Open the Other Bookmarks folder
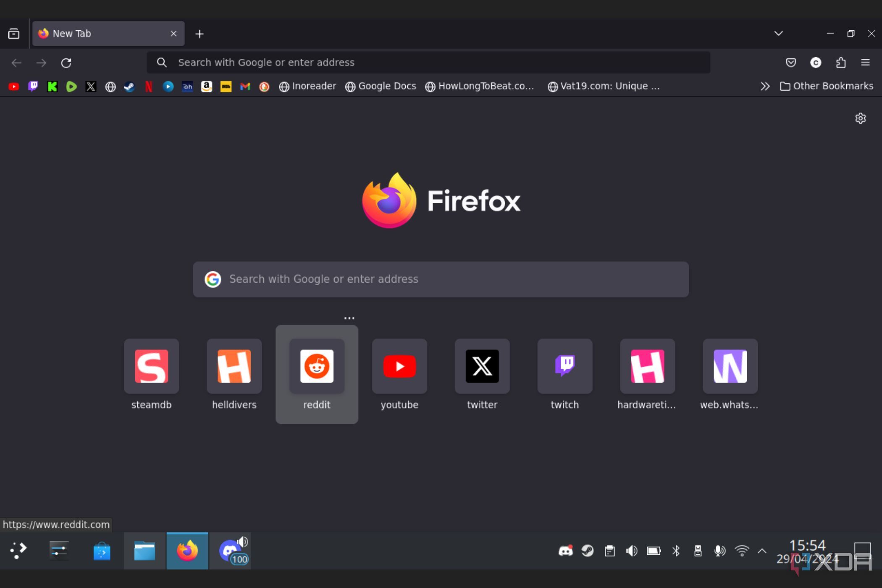The width and height of the screenshot is (882, 588). 826,86
